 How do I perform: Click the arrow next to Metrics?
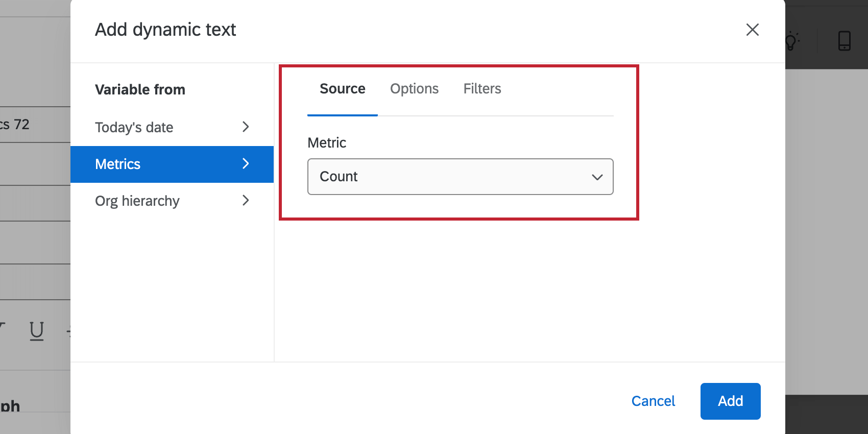(x=246, y=163)
